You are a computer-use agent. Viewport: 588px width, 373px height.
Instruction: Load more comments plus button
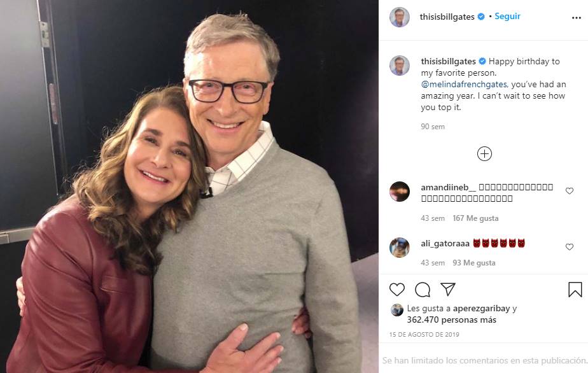point(484,153)
